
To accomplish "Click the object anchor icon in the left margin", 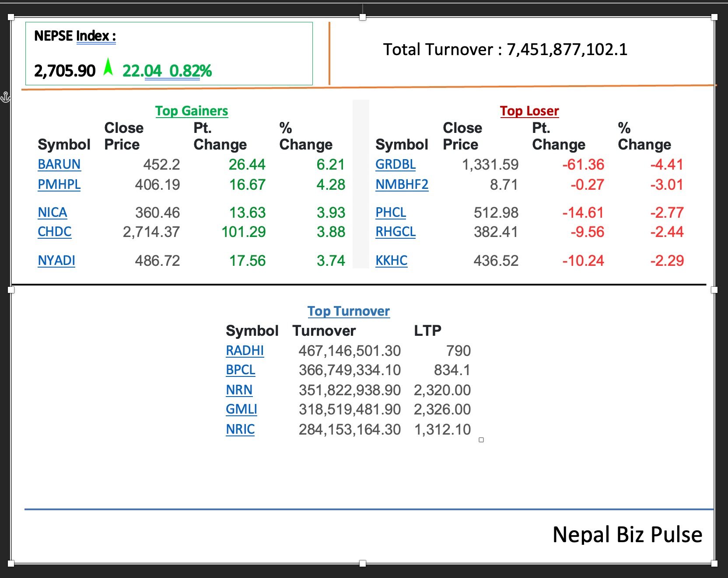I will point(5,97).
